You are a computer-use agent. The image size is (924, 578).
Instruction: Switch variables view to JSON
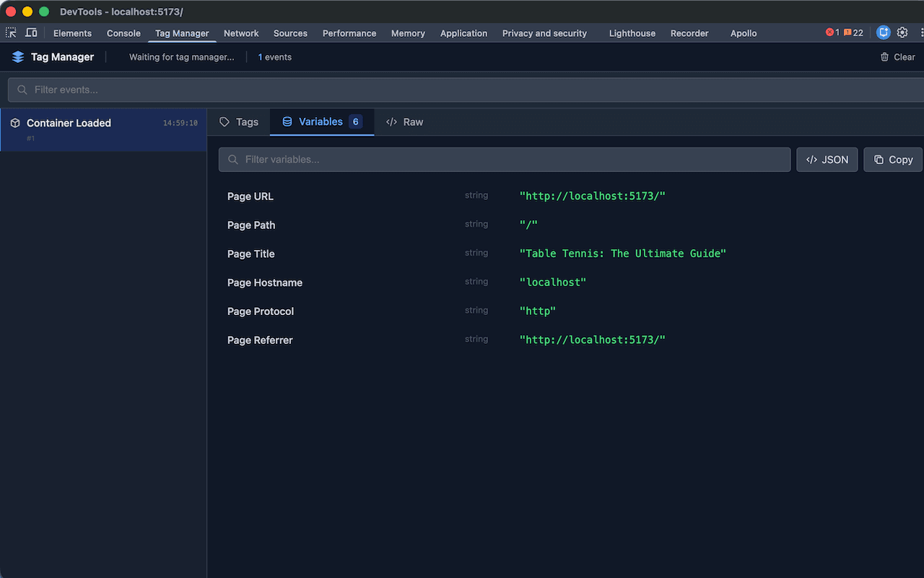point(827,160)
